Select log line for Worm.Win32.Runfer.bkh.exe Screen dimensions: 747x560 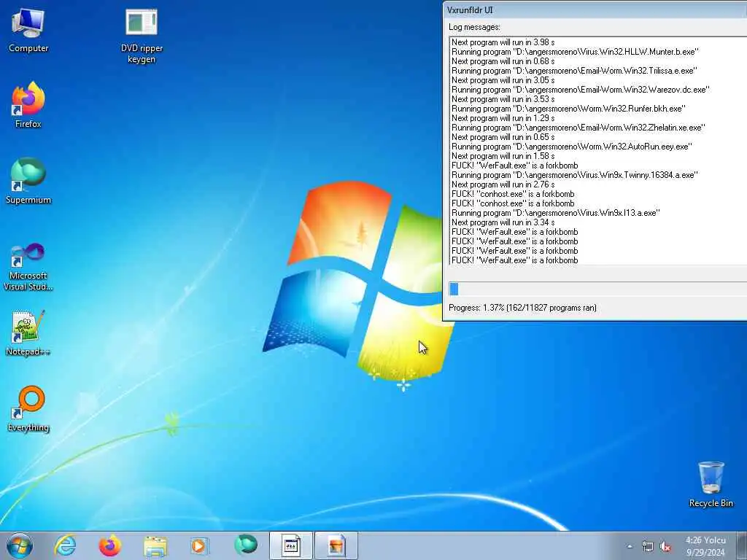point(568,109)
